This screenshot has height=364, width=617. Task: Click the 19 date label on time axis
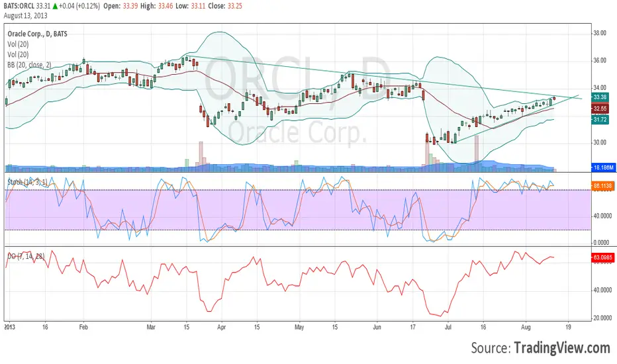coord(568,327)
